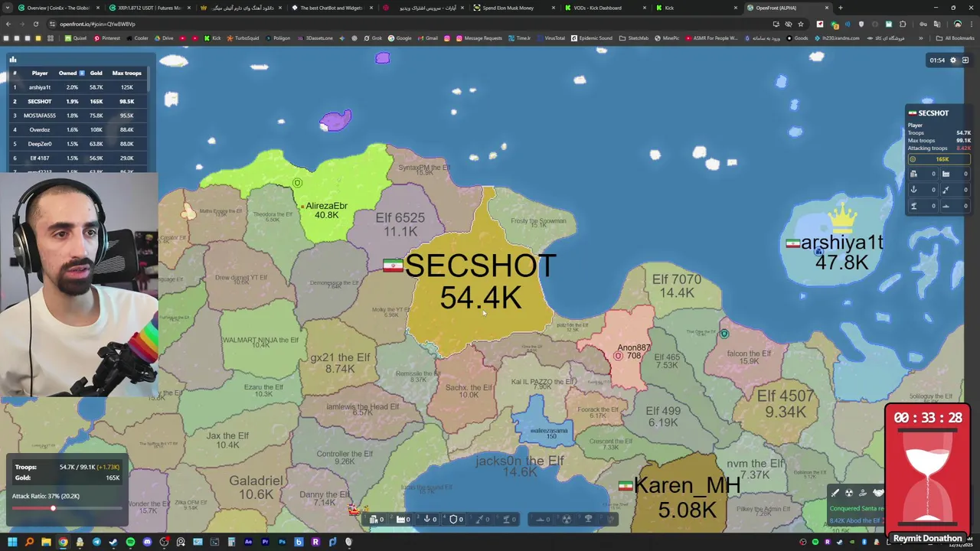This screenshot has width=980, height=551.
Task: Switch to the XRP Futures tab
Action: pyautogui.click(x=149, y=8)
